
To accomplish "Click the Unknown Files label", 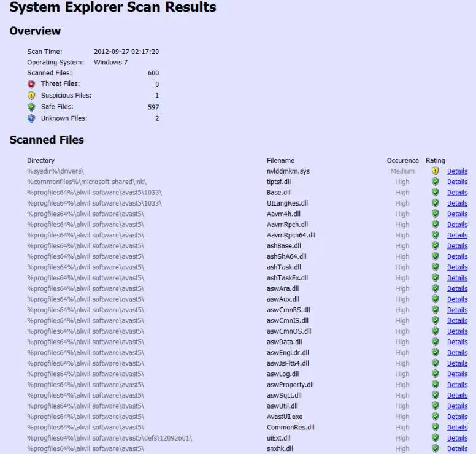I will 64,118.
